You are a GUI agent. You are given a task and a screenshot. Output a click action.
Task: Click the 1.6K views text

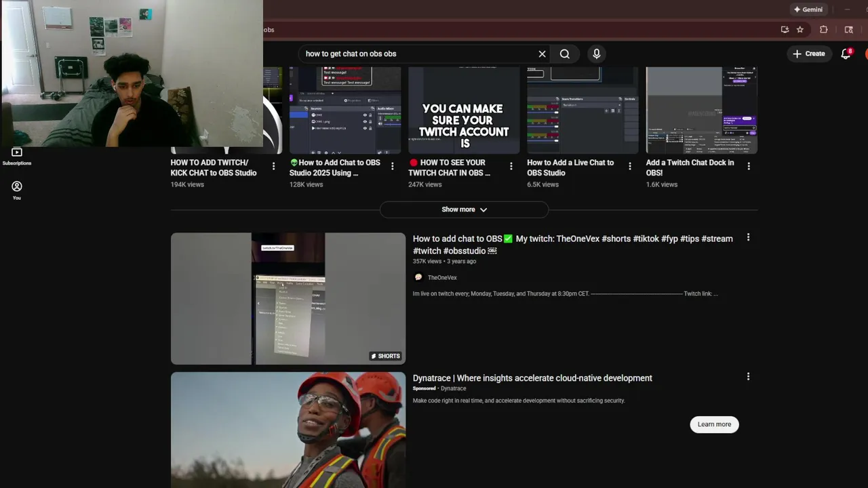661,184
